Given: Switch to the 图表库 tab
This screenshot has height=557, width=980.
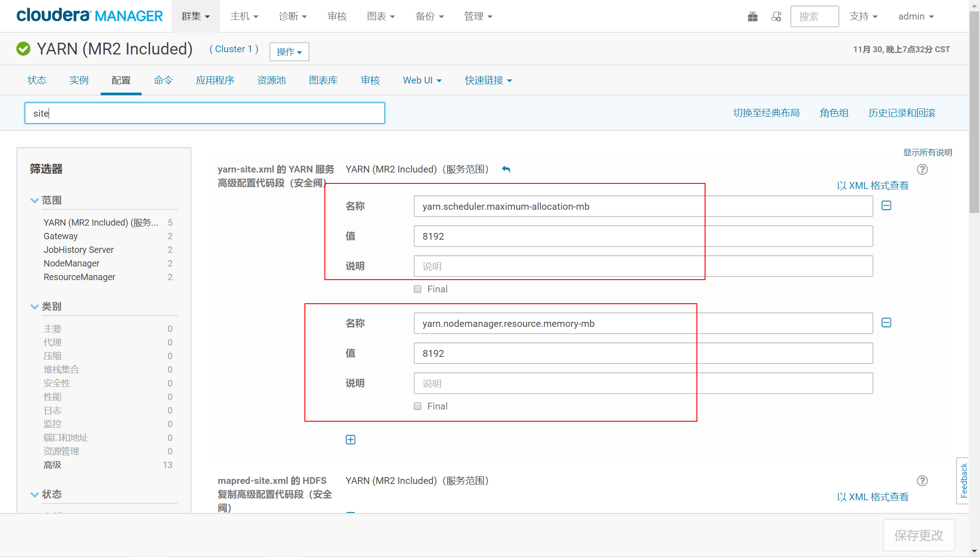Looking at the screenshot, I should click(323, 80).
